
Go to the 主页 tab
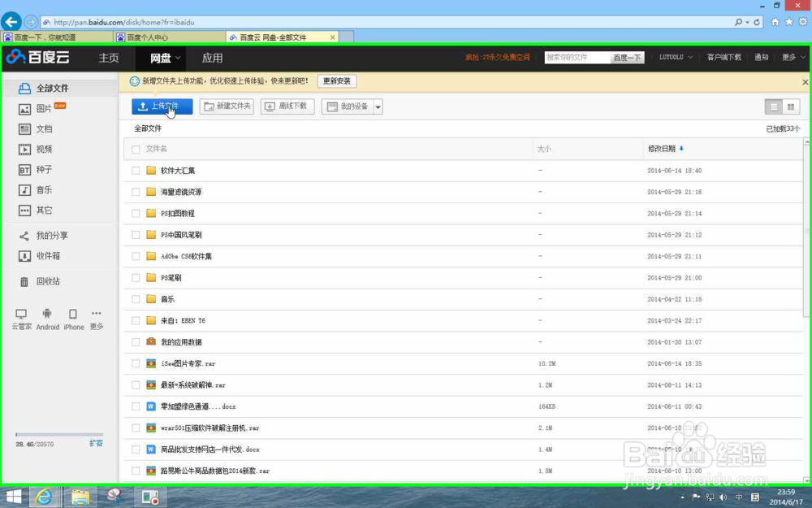pos(109,58)
